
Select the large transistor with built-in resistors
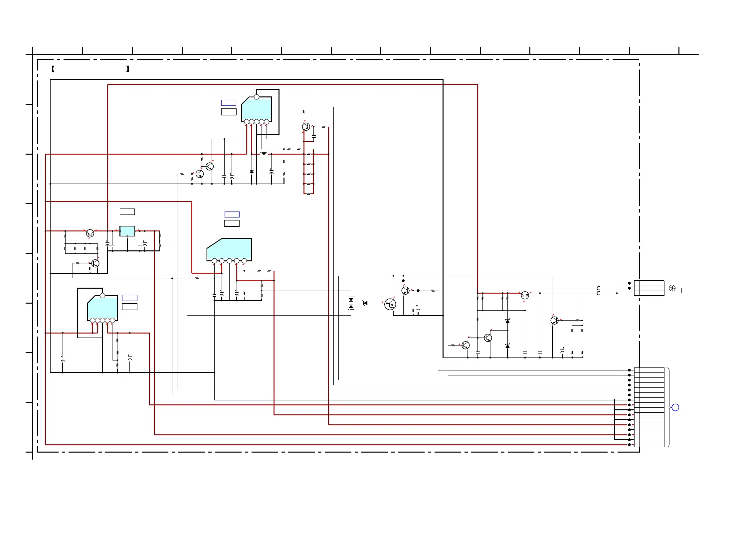coord(390,304)
